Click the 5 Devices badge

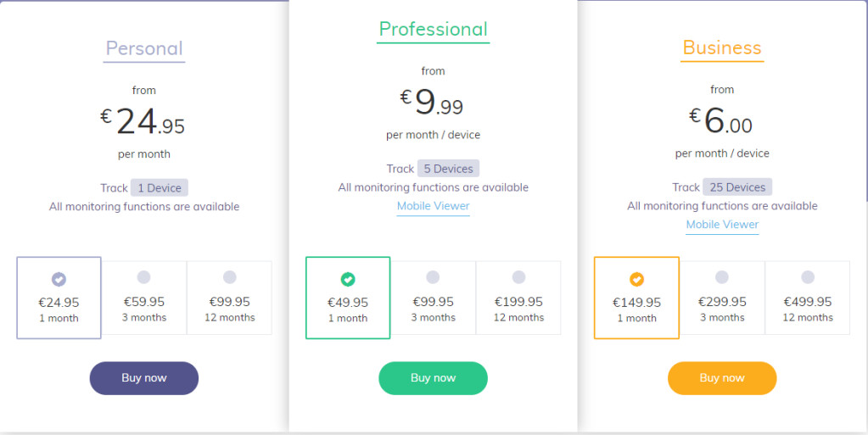[448, 169]
